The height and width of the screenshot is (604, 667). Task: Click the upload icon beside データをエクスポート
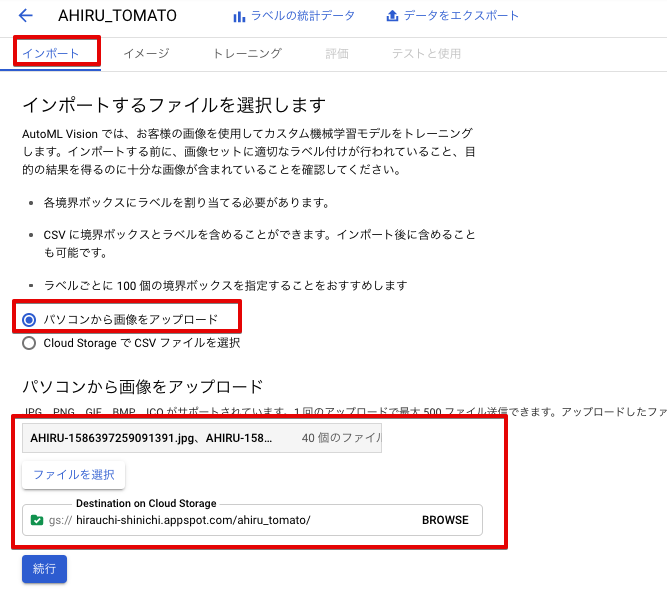392,16
